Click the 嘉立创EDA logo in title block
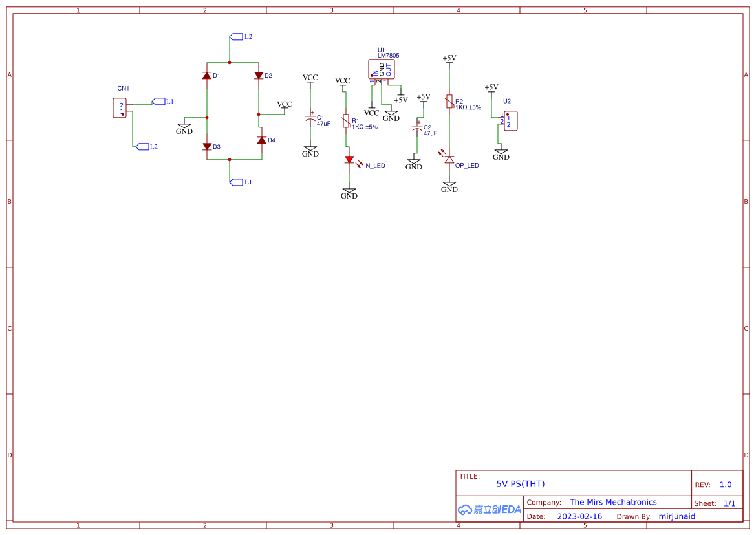This screenshot has height=535, width=756. pyautogui.click(x=489, y=509)
